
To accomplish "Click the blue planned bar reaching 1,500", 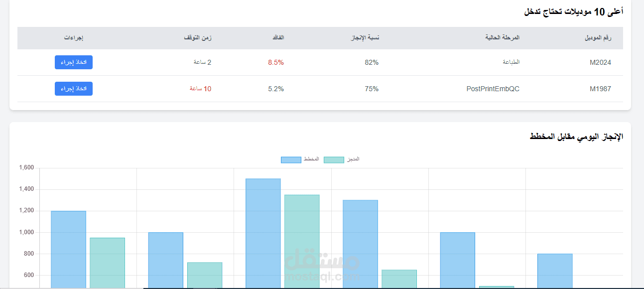I will tap(263, 233).
